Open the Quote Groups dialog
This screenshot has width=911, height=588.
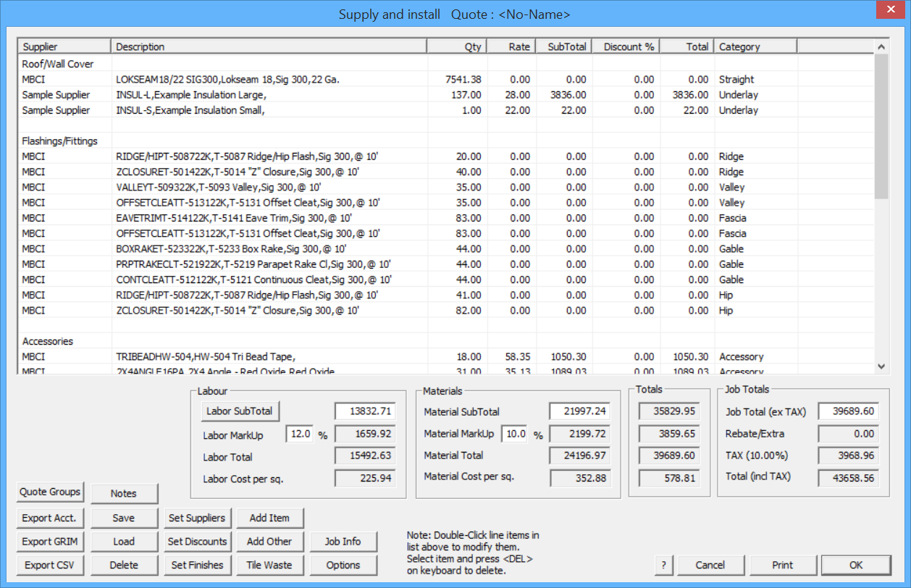(49, 492)
